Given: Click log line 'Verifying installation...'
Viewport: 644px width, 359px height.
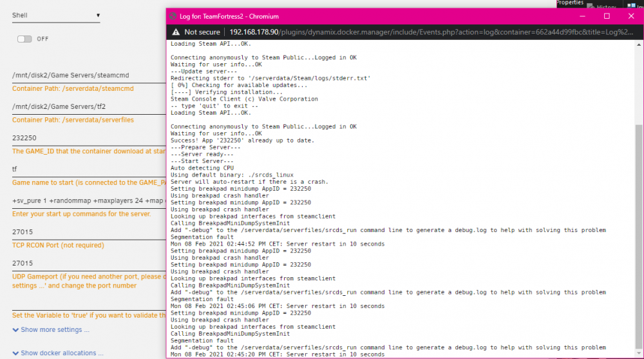Looking at the screenshot, I should pos(226,92).
